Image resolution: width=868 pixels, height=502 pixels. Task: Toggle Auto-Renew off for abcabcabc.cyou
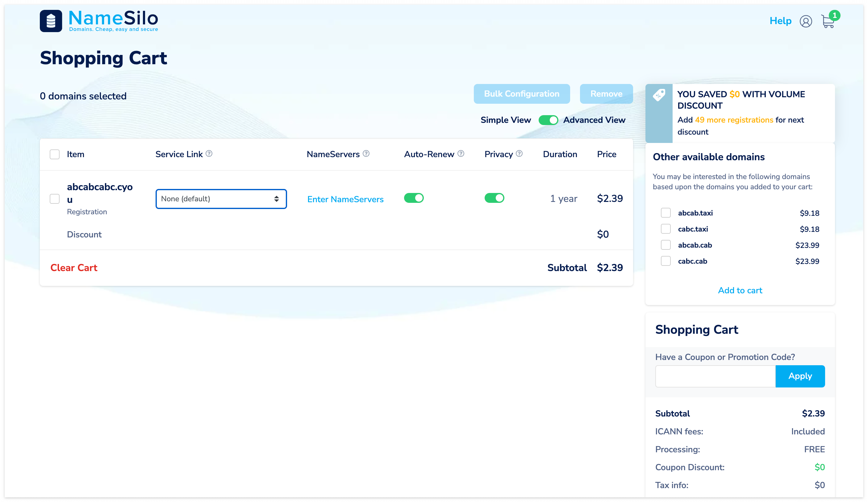click(x=414, y=198)
